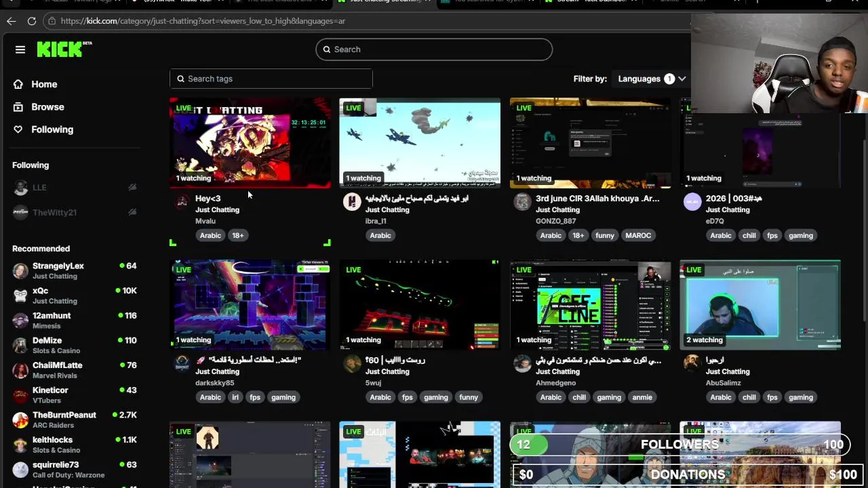Screen dimensions: 868x488
Task: Click TheBurntPeanut avatar in Recommended
Action: [x=20, y=420]
